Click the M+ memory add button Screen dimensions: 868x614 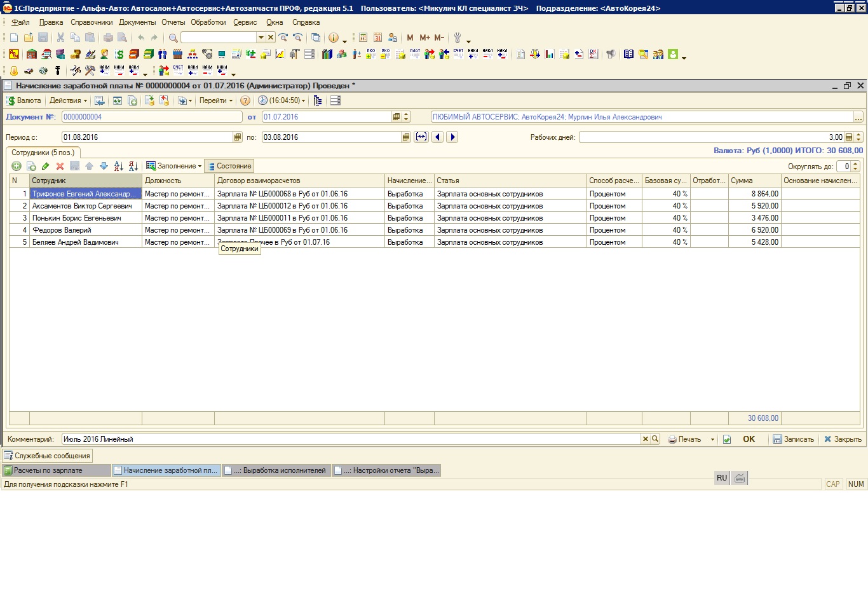click(x=424, y=38)
